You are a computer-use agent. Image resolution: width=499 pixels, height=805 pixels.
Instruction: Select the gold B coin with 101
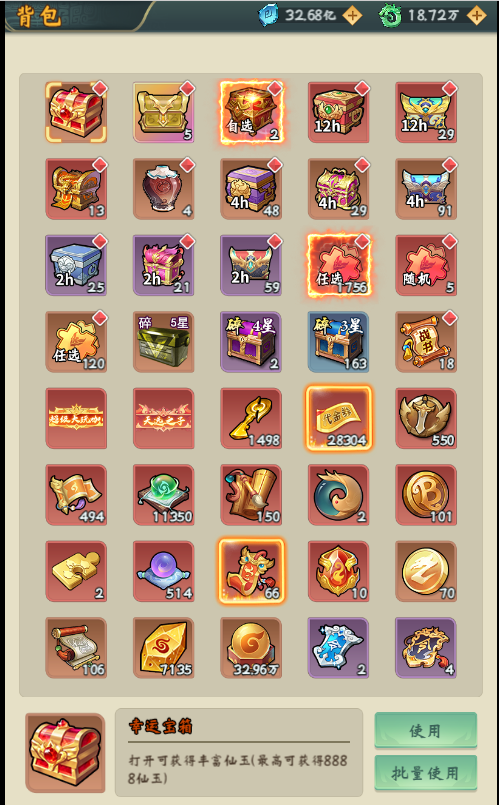coord(426,495)
